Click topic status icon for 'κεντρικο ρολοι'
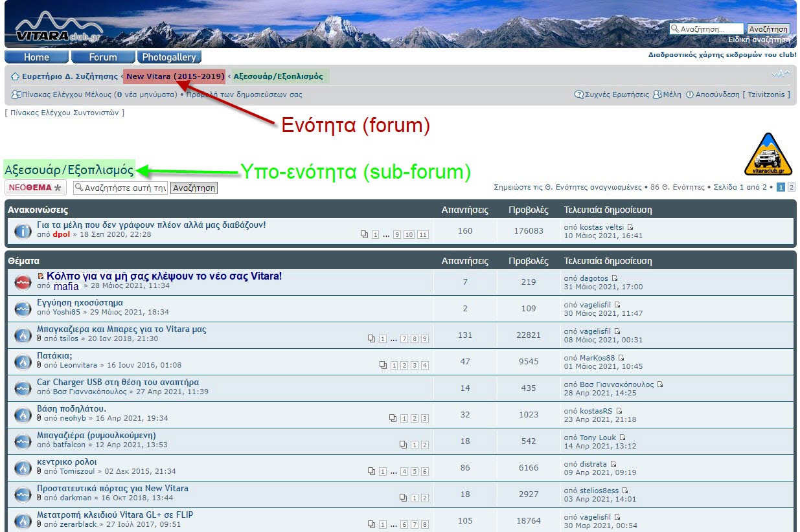The width and height of the screenshot is (800, 532). pos(23,468)
